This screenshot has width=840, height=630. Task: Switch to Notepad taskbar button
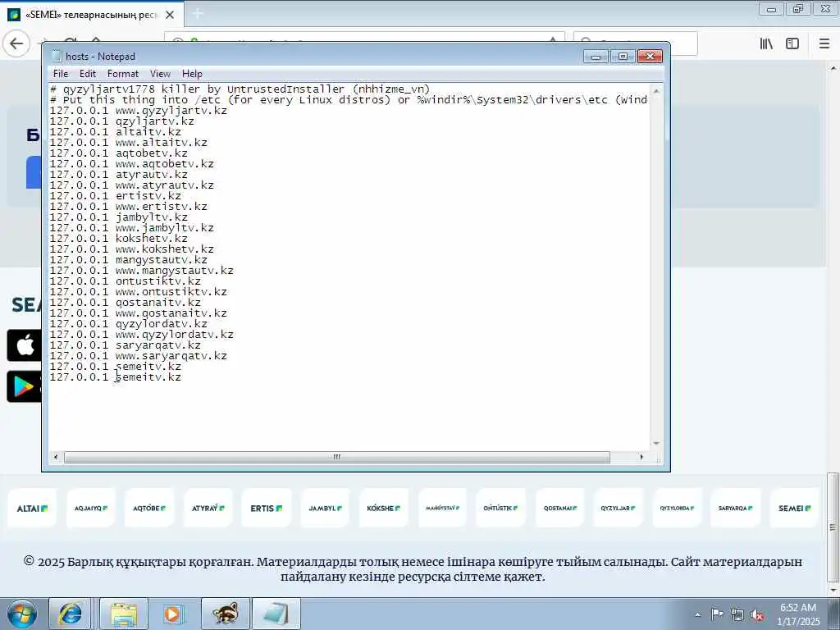pos(276,614)
